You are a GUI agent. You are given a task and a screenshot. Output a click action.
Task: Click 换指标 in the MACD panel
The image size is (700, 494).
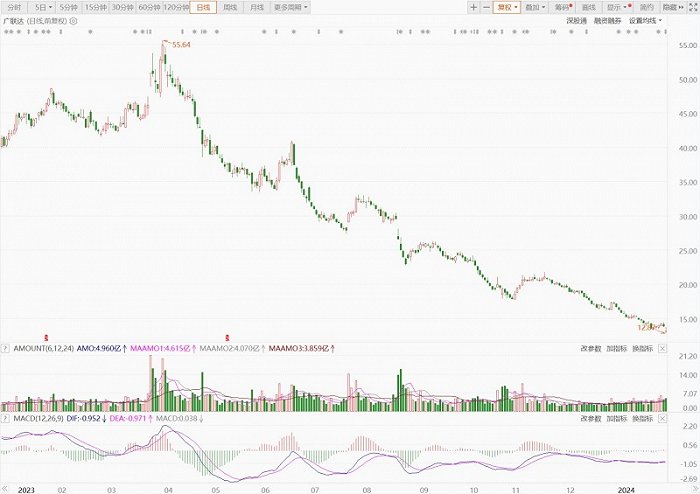[642, 419]
